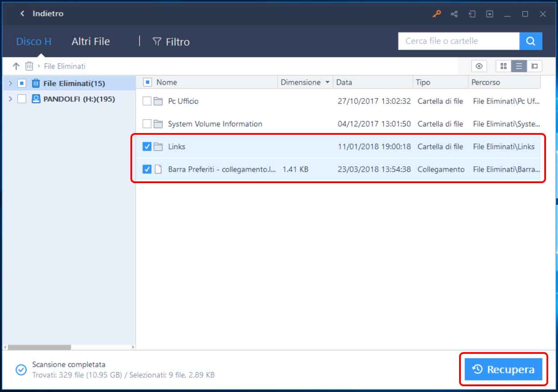Expand the File Eliminati tree node

[x=10, y=83]
